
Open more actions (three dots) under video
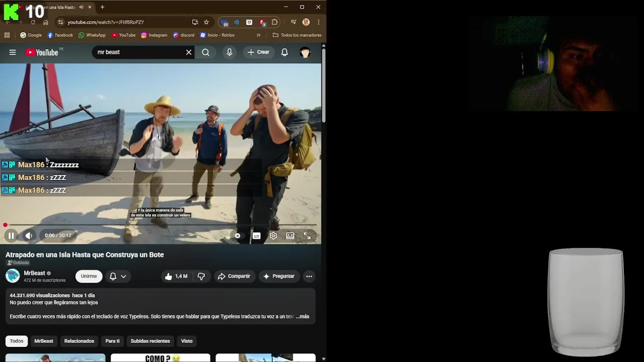309,276
